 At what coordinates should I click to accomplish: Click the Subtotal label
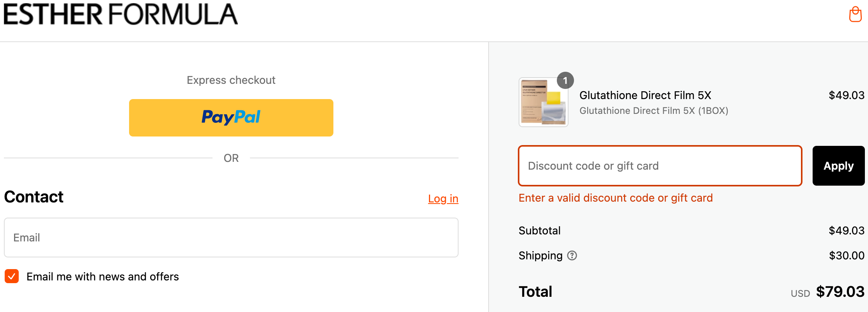coord(539,230)
